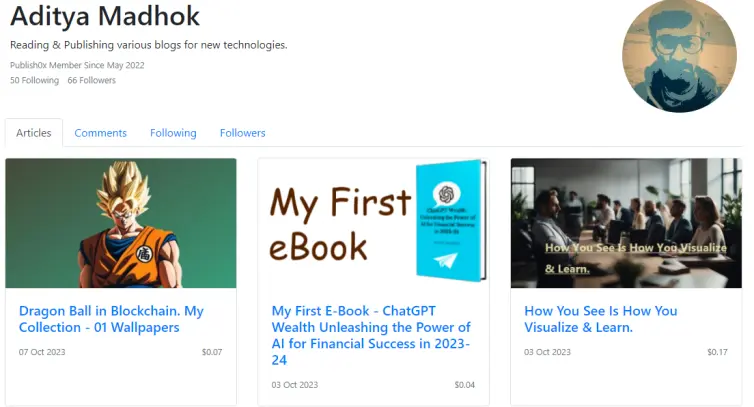Click the '$0.04' earnings value

click(x=465, y=385)
